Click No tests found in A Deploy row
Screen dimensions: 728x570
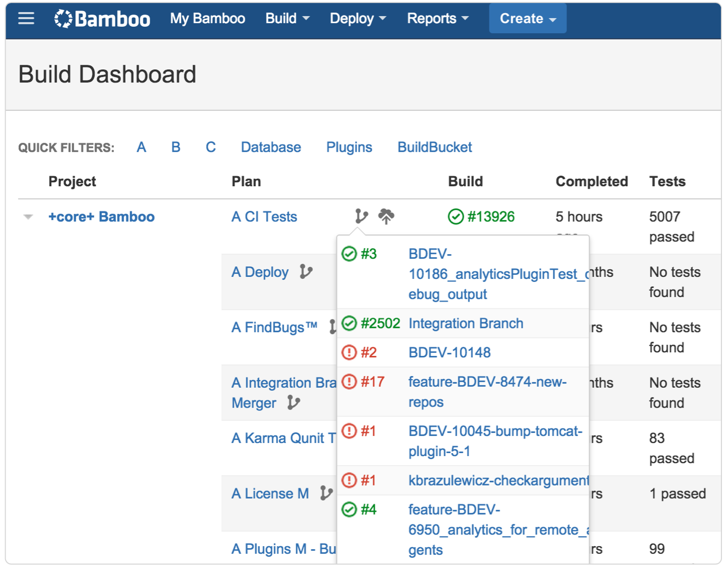coord(675,282)
